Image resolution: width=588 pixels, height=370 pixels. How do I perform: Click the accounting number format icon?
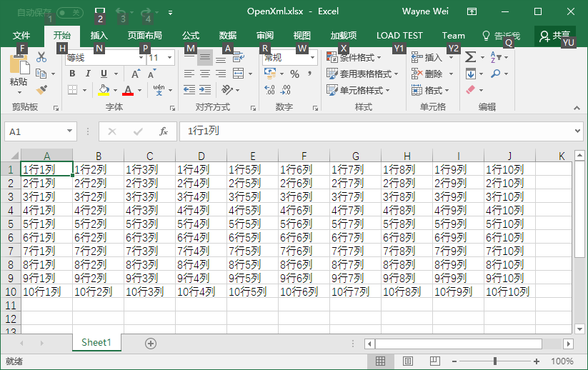point(270,74)
